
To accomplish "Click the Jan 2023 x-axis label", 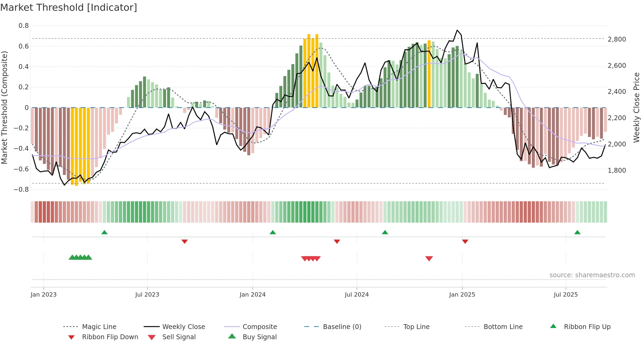I will tap(44, 294).
